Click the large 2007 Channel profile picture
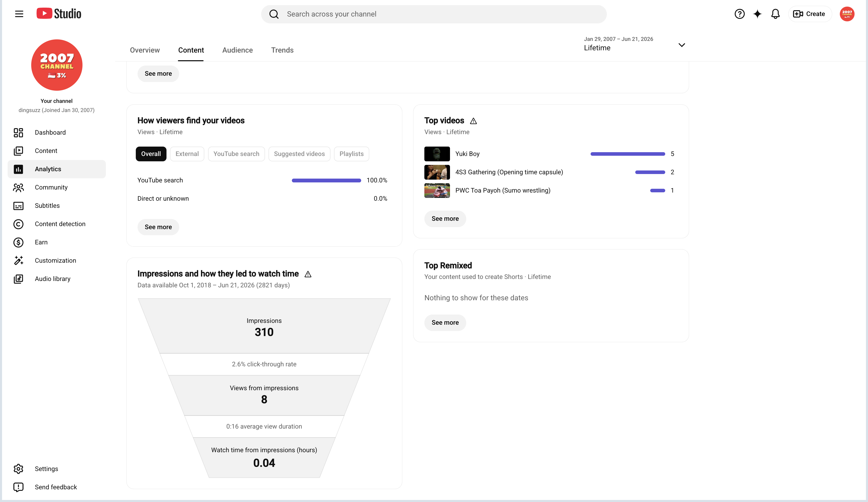868x502 pixels. (57, 65)
